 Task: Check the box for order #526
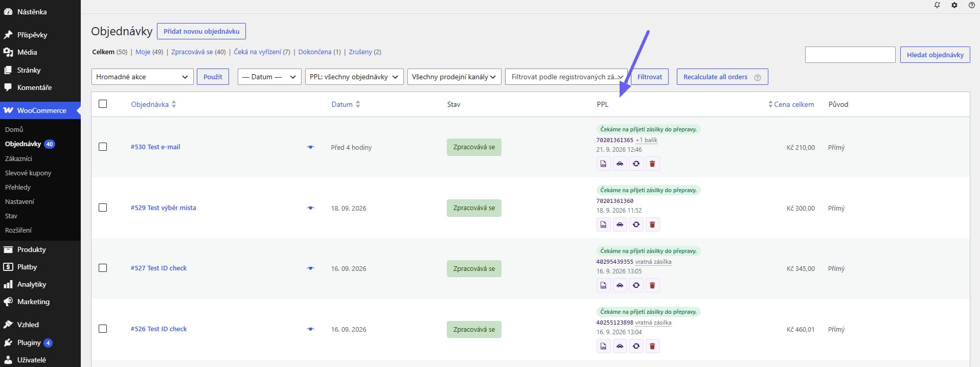coord(103,329)
